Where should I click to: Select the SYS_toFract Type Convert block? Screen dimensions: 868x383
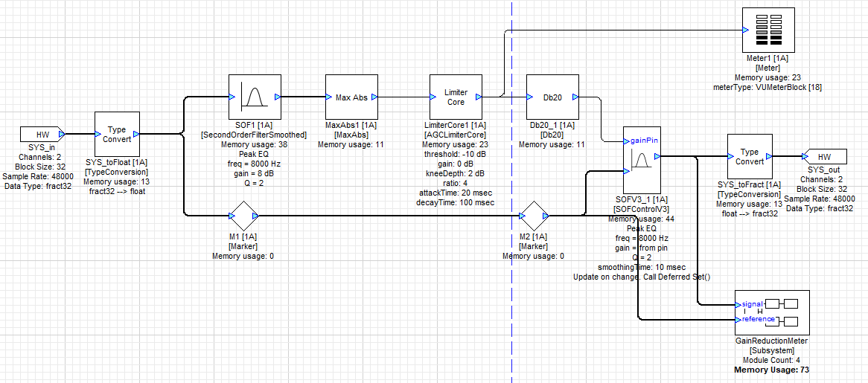point(750,157)
